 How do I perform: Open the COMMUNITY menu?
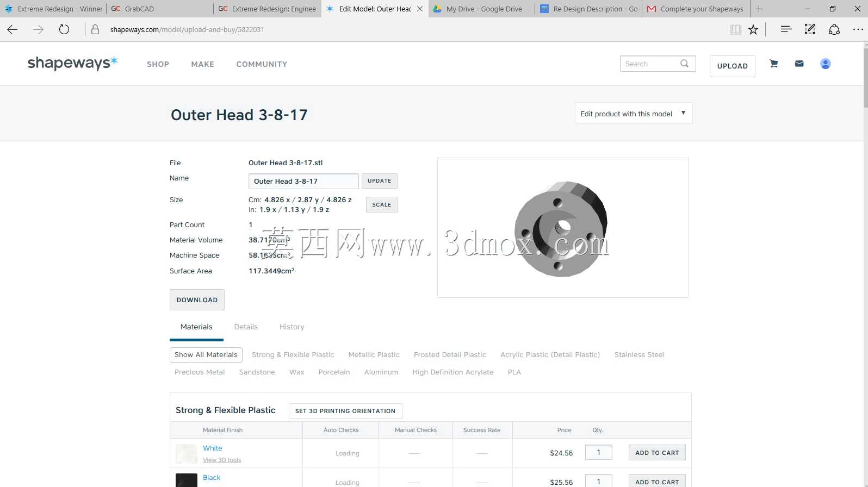262,64
